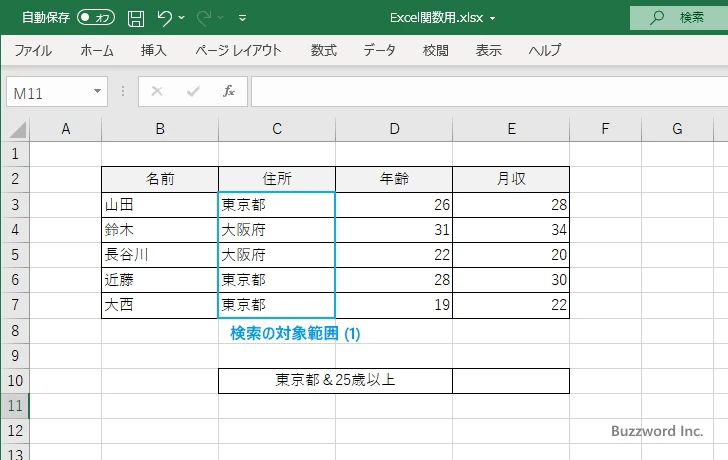Open the Excel関数用.xlsx file name dropdown
The image size is (728, 460).
coord(493,19)
